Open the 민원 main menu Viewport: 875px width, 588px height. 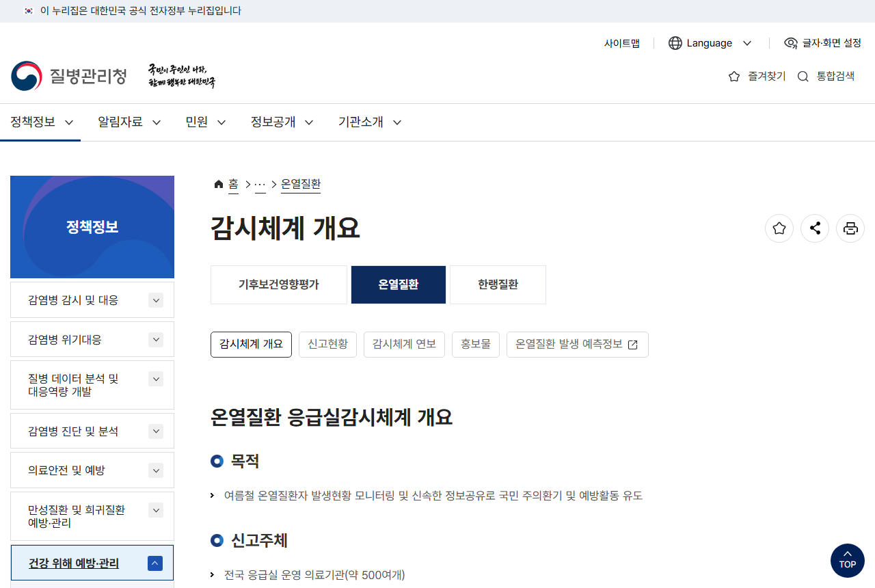click(206, 122)
